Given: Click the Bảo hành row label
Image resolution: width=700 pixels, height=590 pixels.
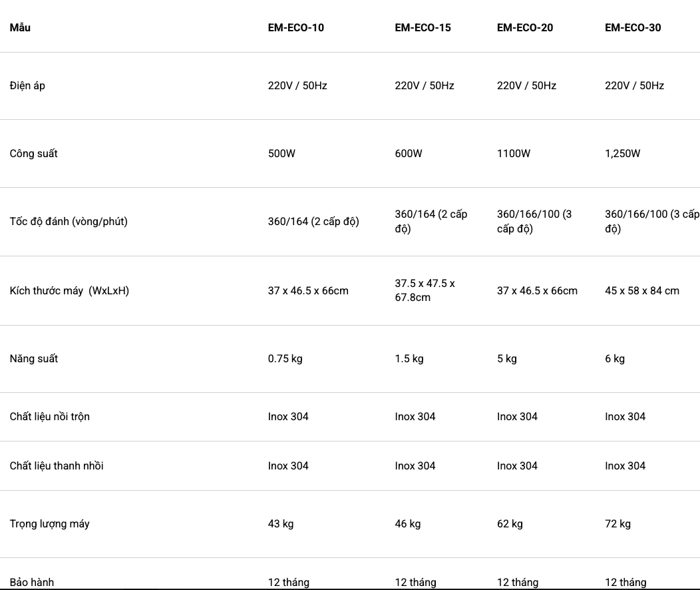Looking at the screenshot, I should point(31,582).
